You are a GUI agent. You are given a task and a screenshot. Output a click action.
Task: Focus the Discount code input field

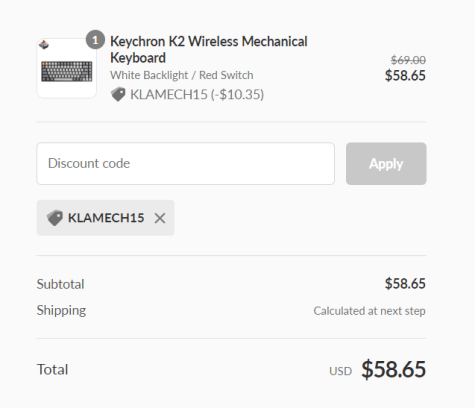(x=186, y=164)
